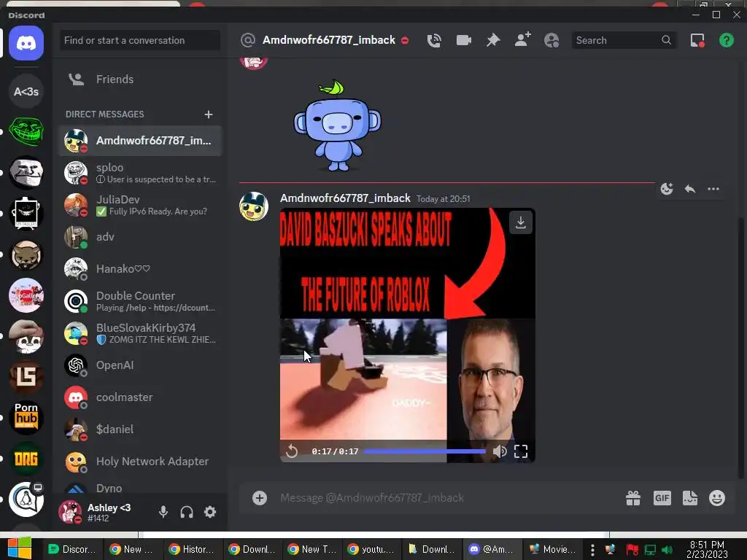
Task: Open DM with Hanako
Action: pyautogui.click(x=140, y=269)
